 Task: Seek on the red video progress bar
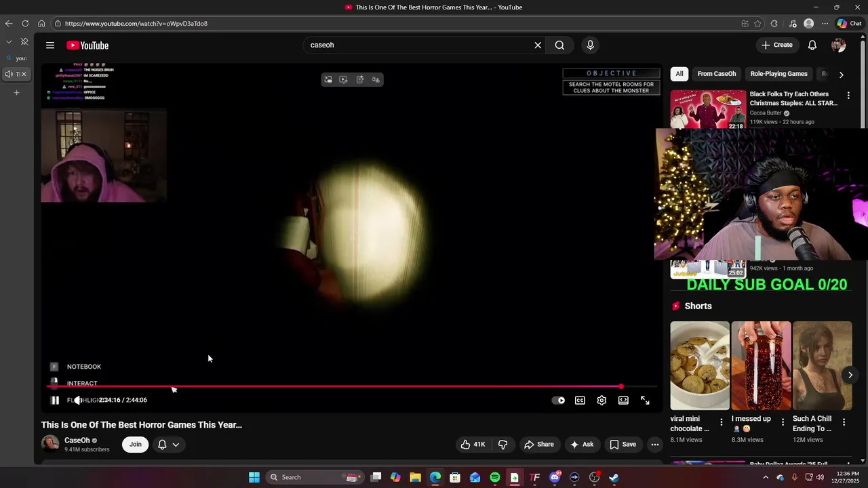tap(351, 387)
